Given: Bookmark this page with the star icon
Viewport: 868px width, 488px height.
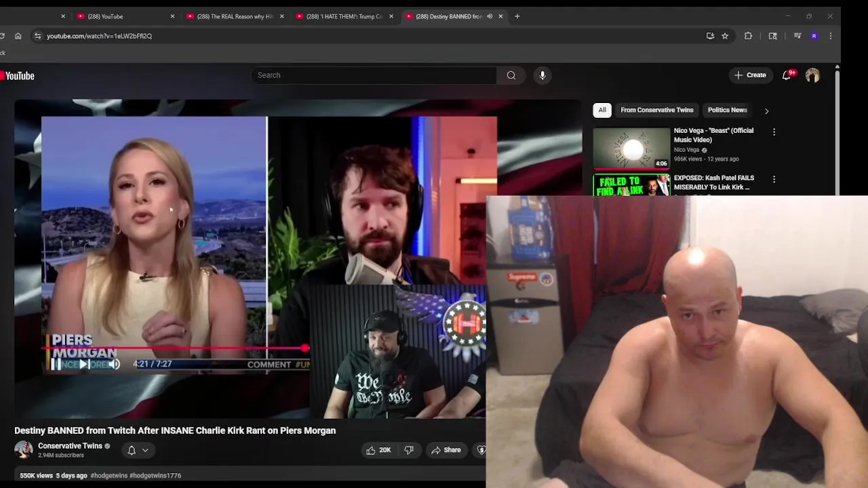Looking at the screenshot, I should click(x=725, y=36).
